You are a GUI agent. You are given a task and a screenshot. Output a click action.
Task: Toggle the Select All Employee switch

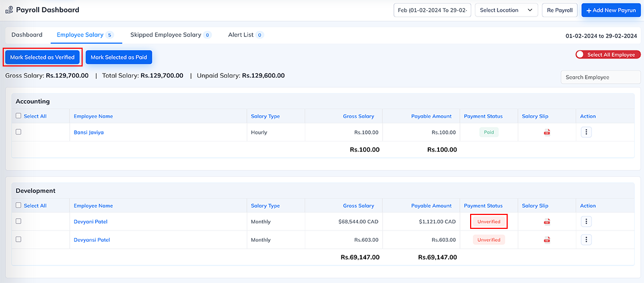coord(581,55)
